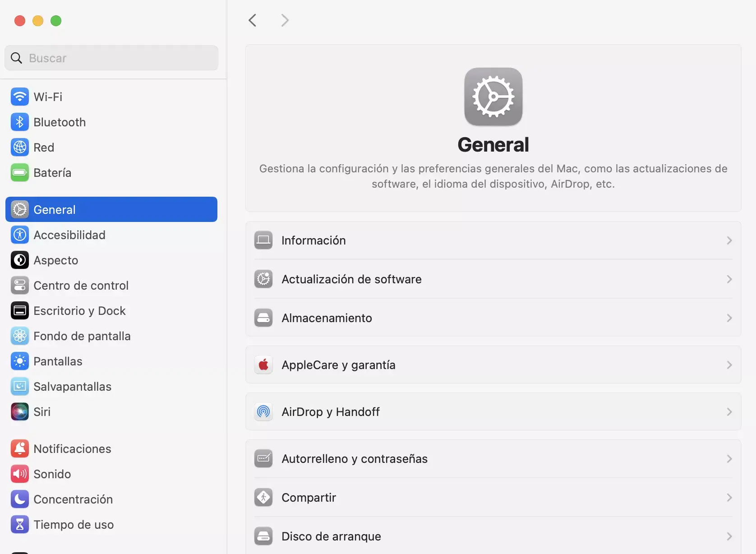This screenshot has height=554, width=756.
Task: Expand Actualización de software chevron
Action: pyautogui.click(x=729, y=279)
